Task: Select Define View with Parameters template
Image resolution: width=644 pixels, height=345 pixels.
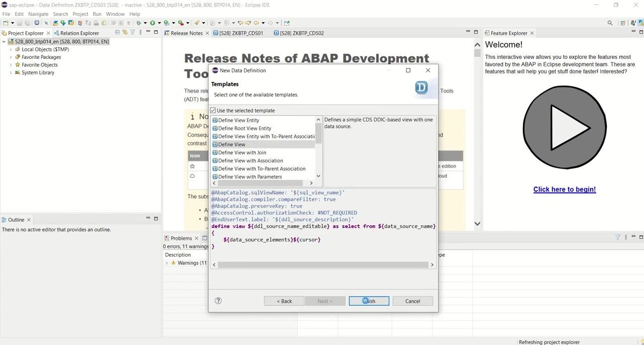Action: (250, 177)
